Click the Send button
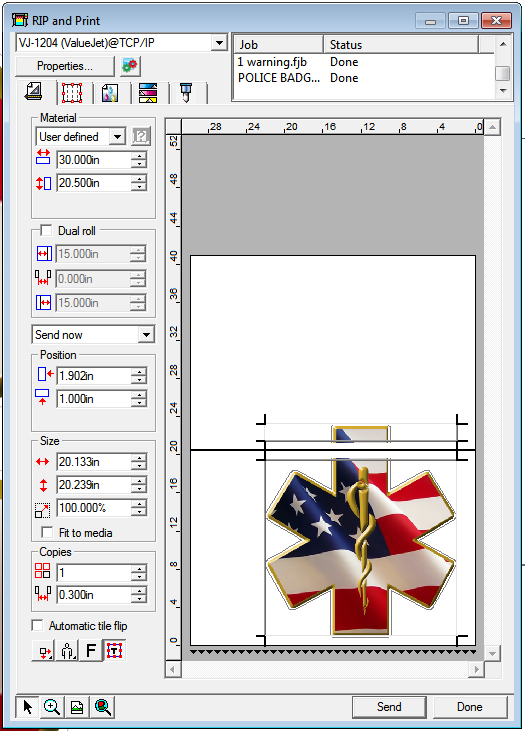525x731 pixels. point(389,707)
